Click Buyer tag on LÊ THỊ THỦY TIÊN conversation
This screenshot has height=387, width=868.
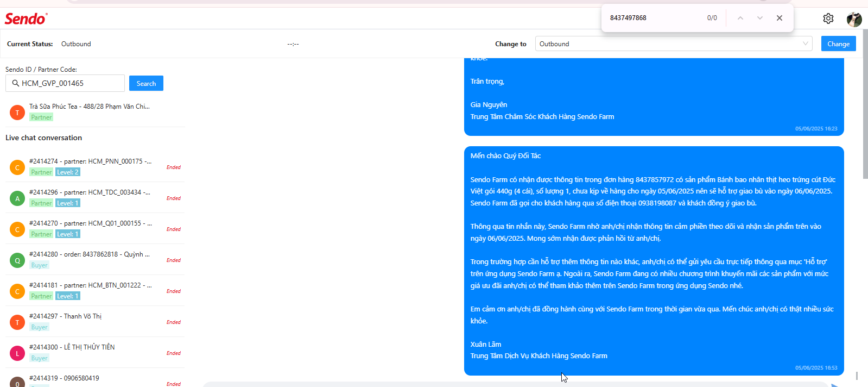pos(39,358)
